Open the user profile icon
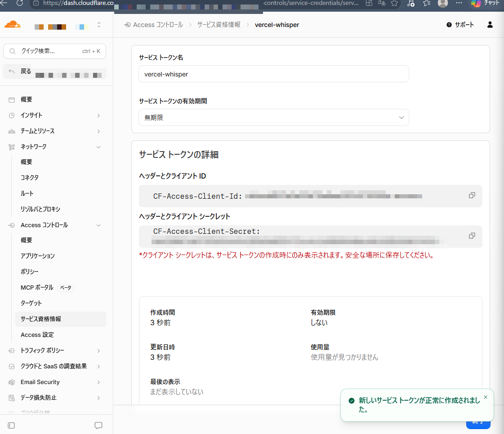The width and height of the screenshot is (504, 434). (x=490, y=25)
